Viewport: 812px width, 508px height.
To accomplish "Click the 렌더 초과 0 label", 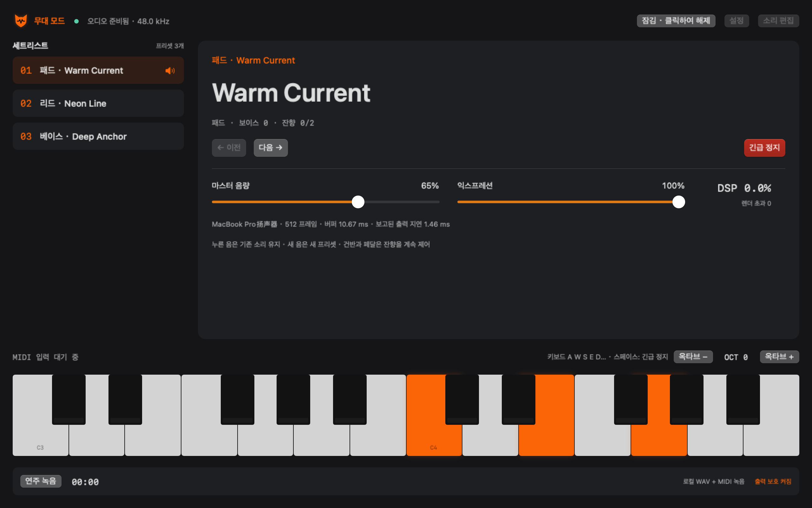I will point(756,203).
